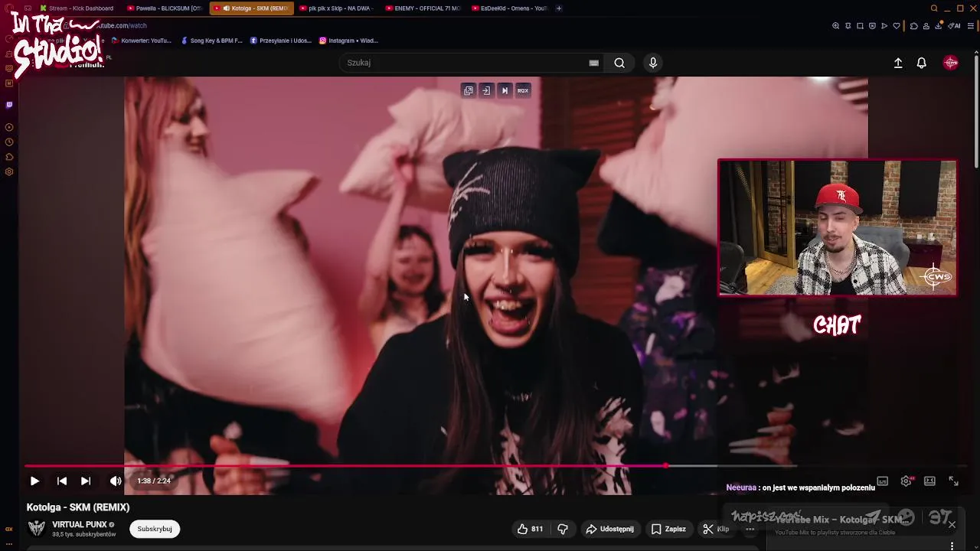Dislike the Kotolga video

click(563, 529)
